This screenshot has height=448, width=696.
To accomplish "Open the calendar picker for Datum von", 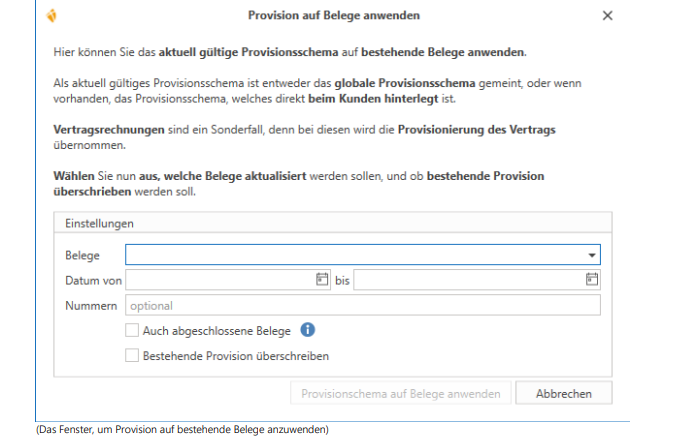I will 322,281.
